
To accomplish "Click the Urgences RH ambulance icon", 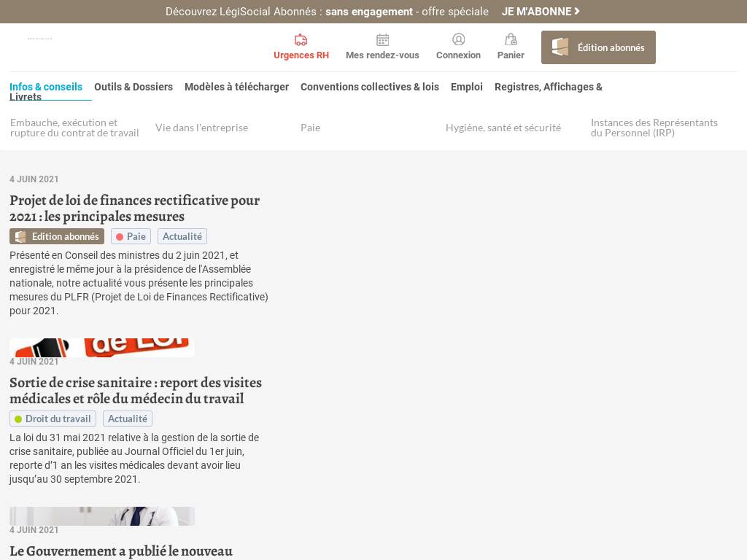I will (301, 39).
